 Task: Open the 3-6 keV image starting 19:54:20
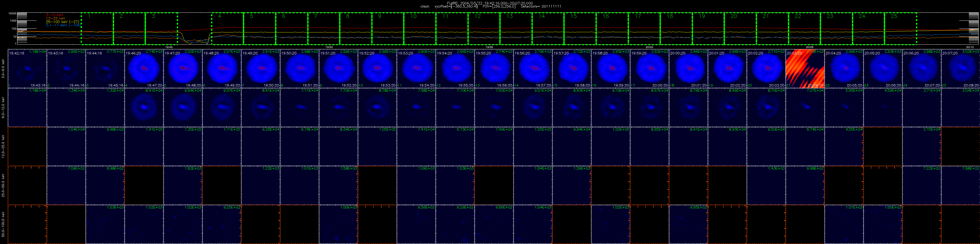pos(455,69)
